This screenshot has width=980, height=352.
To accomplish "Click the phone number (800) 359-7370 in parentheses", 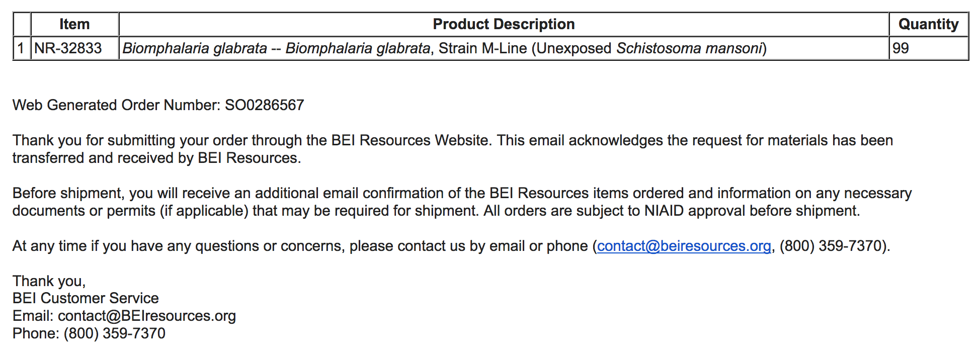I will (833, 246).
